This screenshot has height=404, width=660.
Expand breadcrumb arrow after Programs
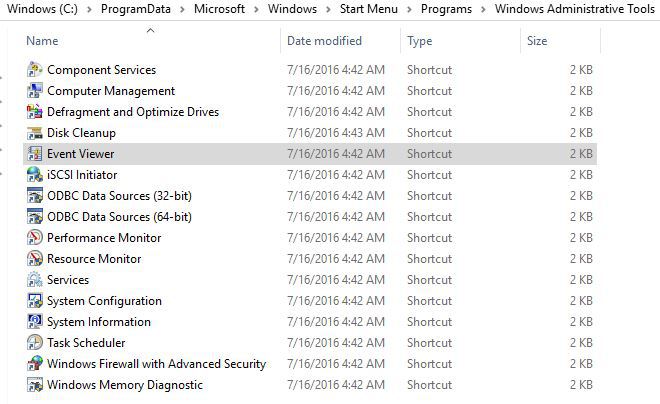click(483, 9)
